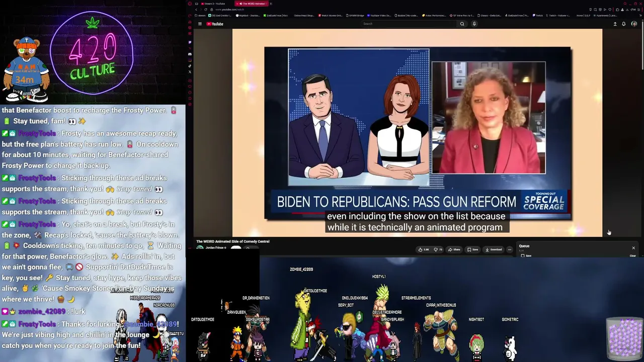
Task: Open the Watch Movies Online bookmark
Action: pos(330,16)
